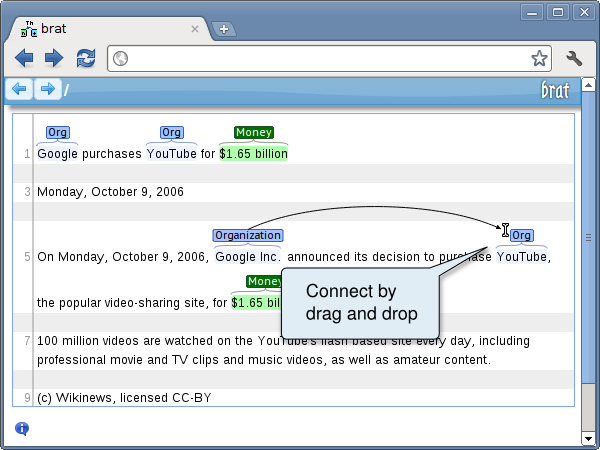Click the Money label on line 1
Screen dimensions: 600x450
(x=254, y=132)
